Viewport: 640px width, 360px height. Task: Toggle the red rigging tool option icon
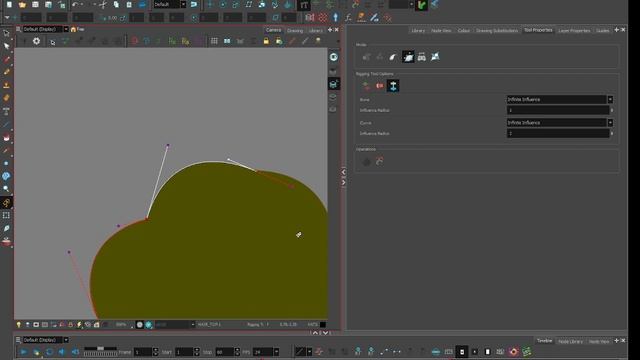(380, 86)
